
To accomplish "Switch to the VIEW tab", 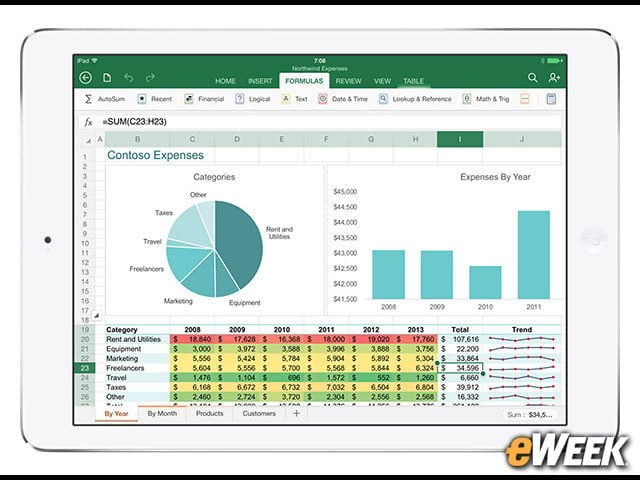I will (x=382, y=81).
